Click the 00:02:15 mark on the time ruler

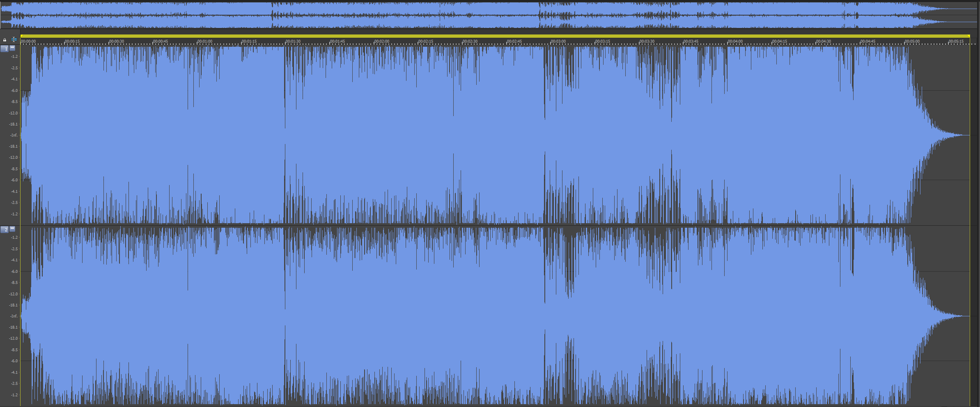(426, 41)
